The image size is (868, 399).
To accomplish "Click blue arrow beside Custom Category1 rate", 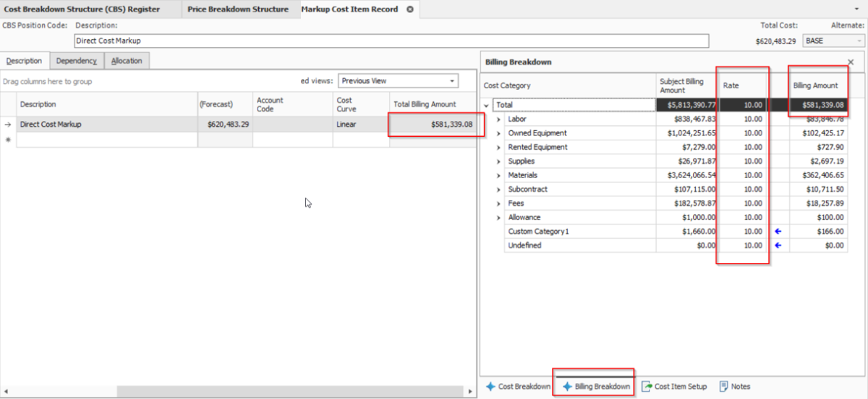I will click(778, 232).
